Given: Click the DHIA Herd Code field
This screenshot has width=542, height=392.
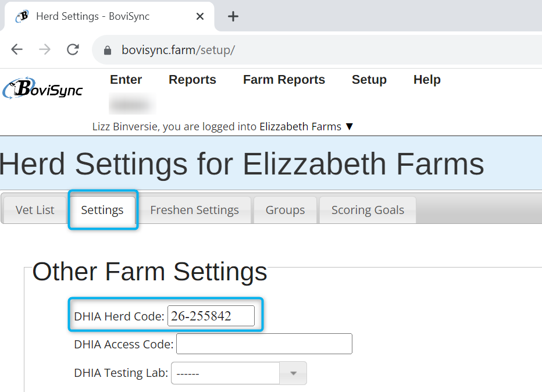Looking at the screenshot, I should pyautogui.click(x=211, y=316).
